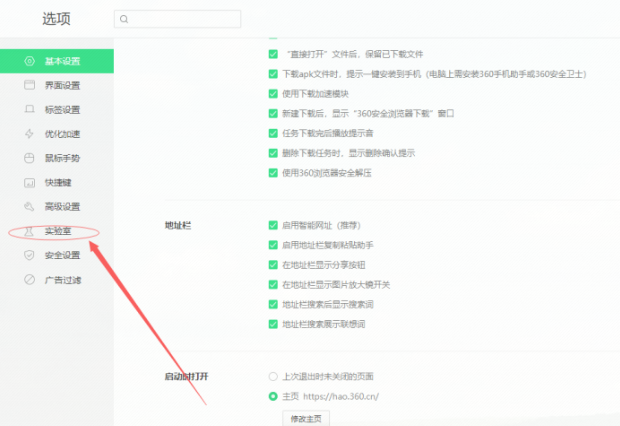Uncheck keep downloaded file after 直接打开

273,54
